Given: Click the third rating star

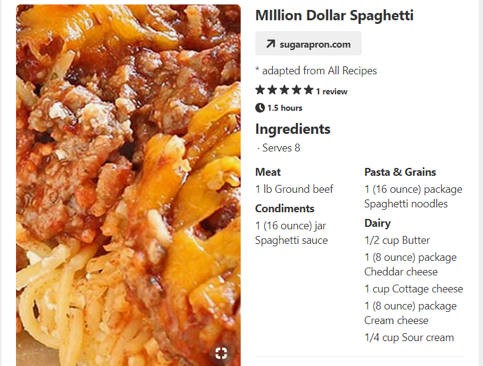Looking at the screenshot, I should pyautogui.click(x=284, y=90).
